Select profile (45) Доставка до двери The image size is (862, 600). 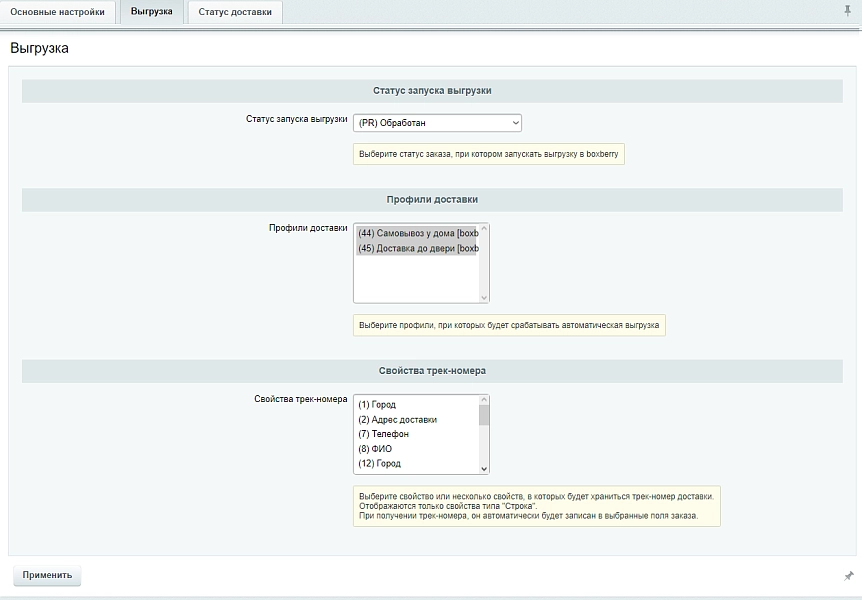coord(417,249)
